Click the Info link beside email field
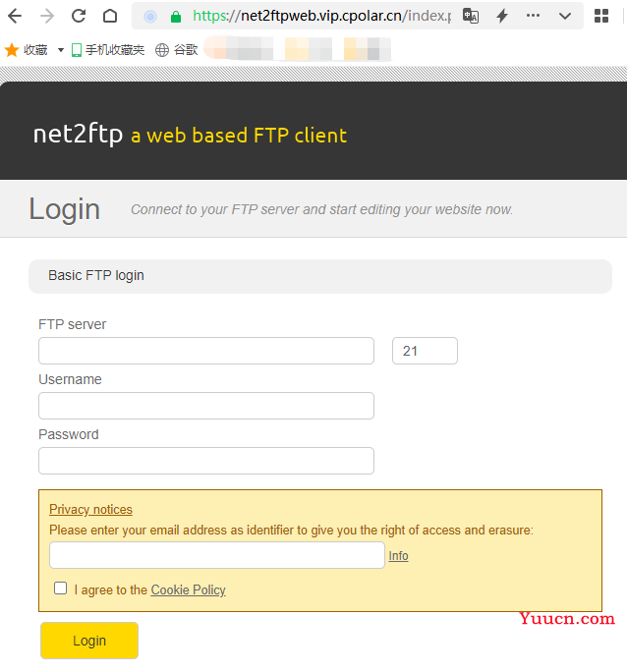627x672 pixels. pyautogui.click(x=399, y=555)
